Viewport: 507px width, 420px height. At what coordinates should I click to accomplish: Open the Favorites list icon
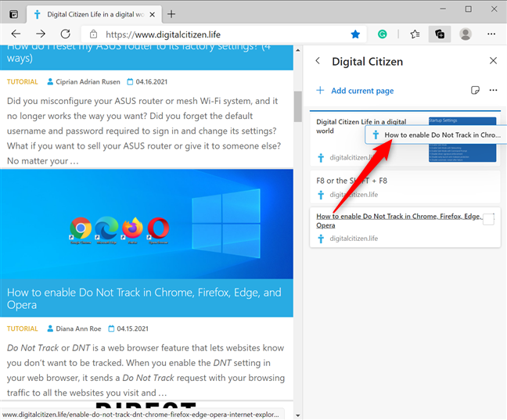[x=415, y=34]
